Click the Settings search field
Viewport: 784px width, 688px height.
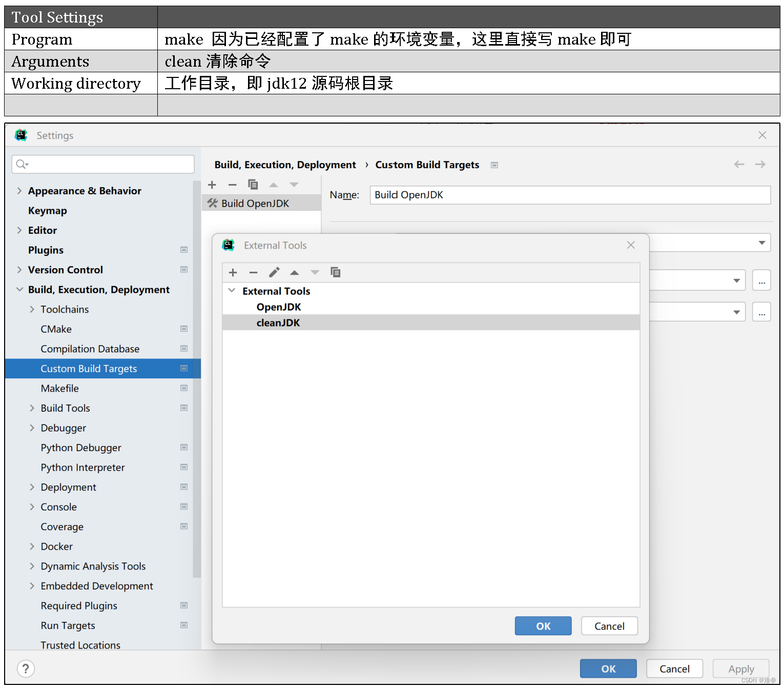(x=103, y=164)
